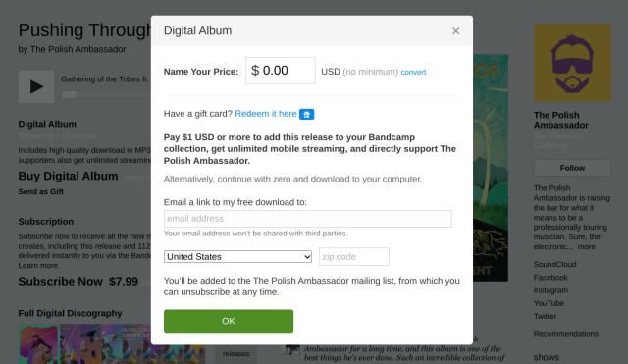The height and width of the screenshot is (364, 628).
Task: Click the gift card icon
Action: [306, 114]
